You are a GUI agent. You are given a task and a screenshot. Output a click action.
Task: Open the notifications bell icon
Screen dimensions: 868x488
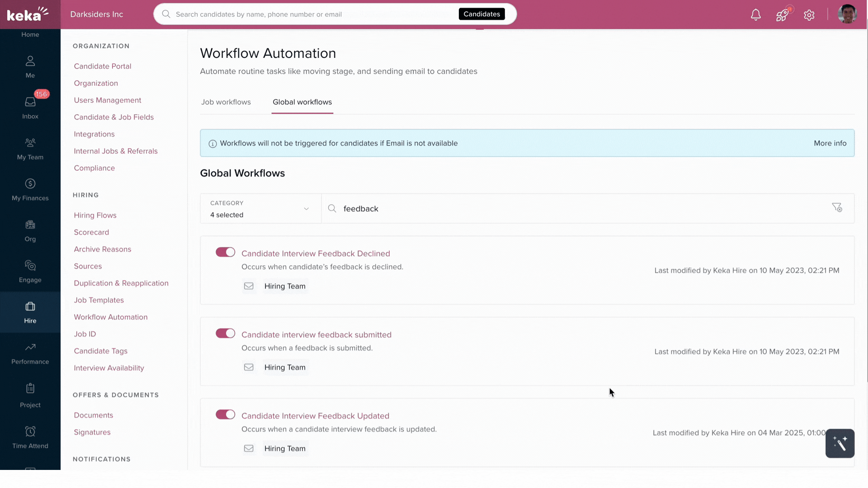(755, 14)
